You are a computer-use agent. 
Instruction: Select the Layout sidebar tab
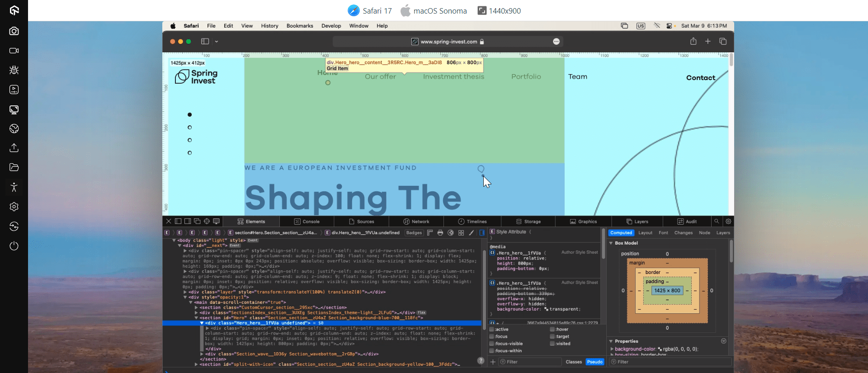645,233
